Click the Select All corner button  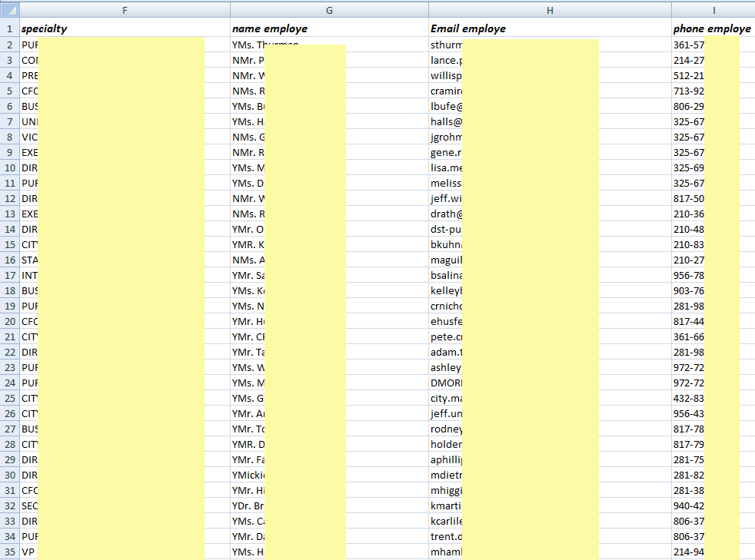point(10,10)
